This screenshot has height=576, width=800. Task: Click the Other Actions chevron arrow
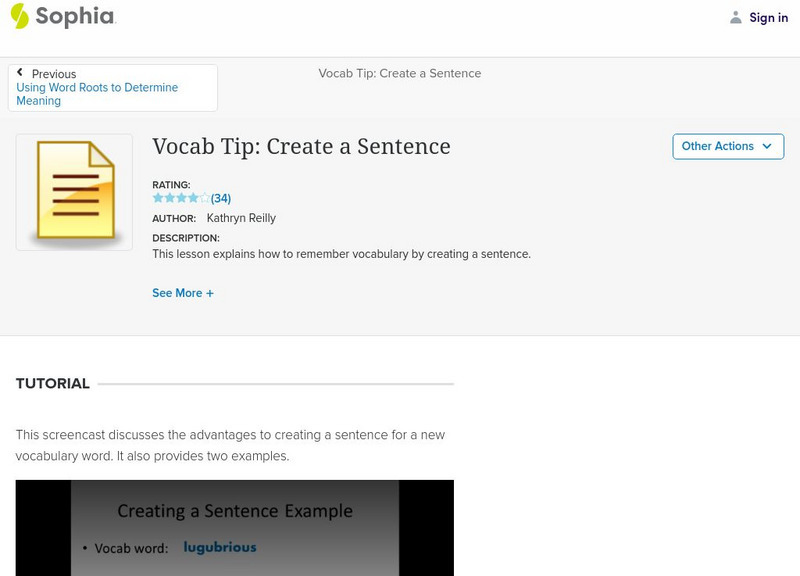(767, 146)
